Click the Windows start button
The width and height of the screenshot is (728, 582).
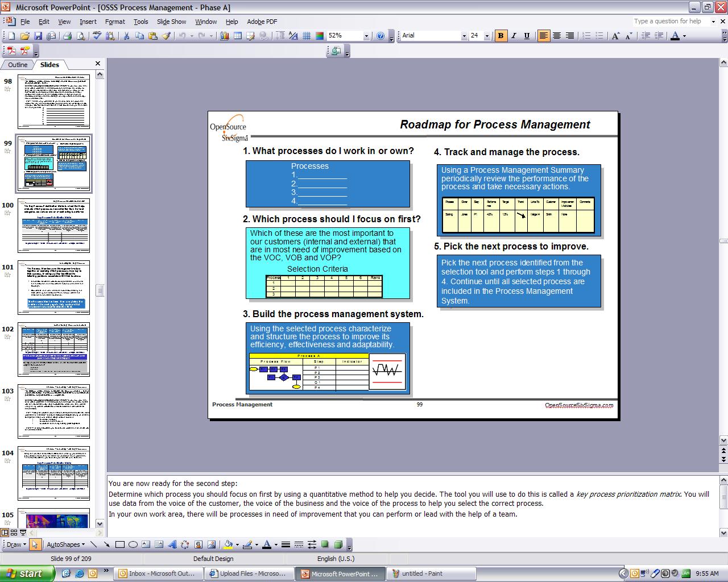(27, 573)
